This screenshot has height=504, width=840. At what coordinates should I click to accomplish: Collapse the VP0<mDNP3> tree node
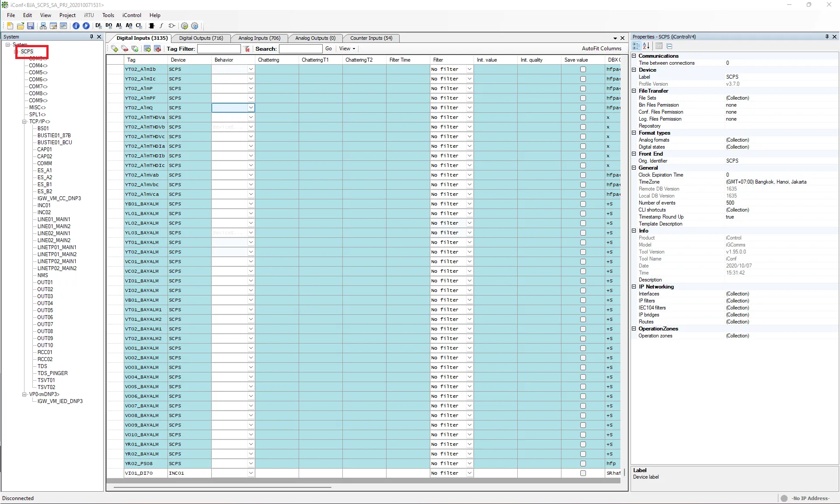[25, 394]
